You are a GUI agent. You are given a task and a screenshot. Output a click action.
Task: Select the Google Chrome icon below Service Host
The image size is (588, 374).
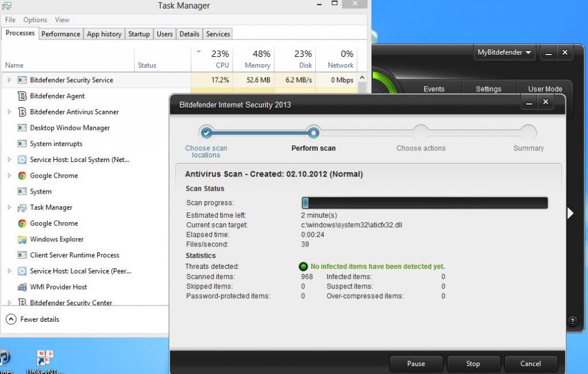22,176
